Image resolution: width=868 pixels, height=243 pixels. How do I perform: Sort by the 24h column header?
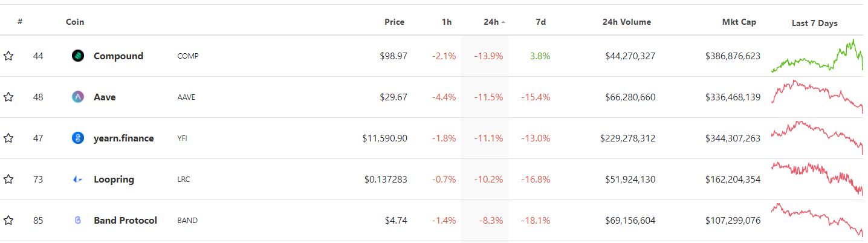(491, 22)
